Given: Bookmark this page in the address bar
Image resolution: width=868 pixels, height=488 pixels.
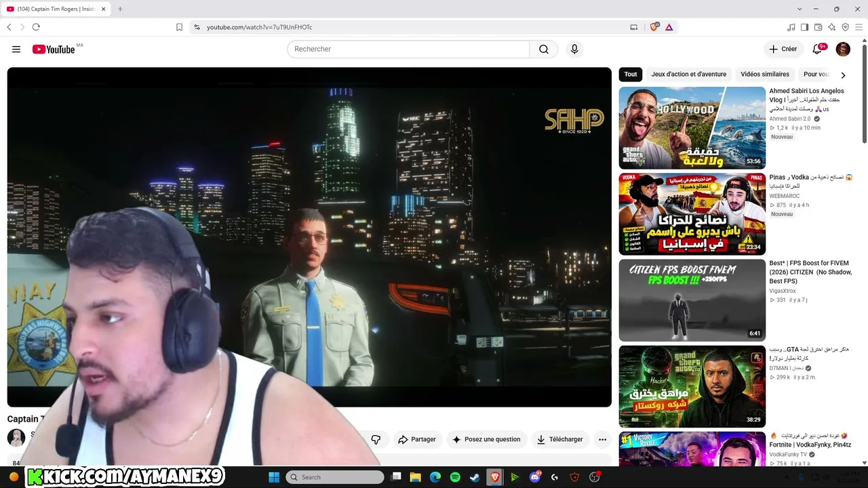Looking at the screenshot, I should point(179,27).
